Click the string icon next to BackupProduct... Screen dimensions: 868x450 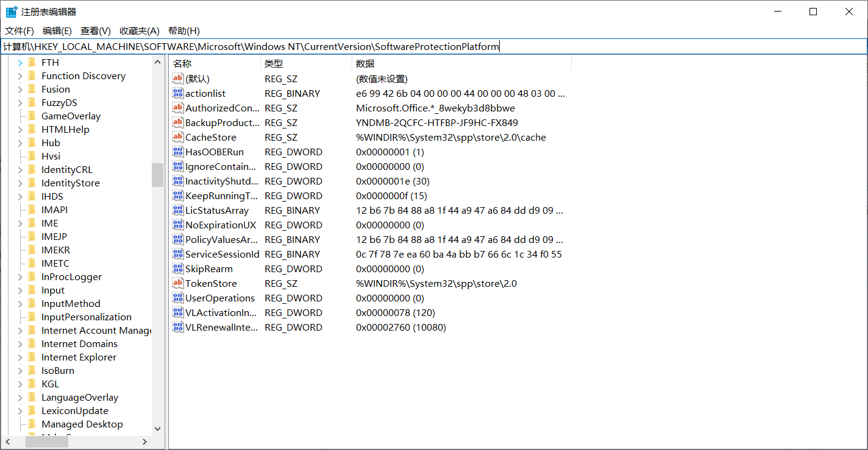(x=177, y=122)
